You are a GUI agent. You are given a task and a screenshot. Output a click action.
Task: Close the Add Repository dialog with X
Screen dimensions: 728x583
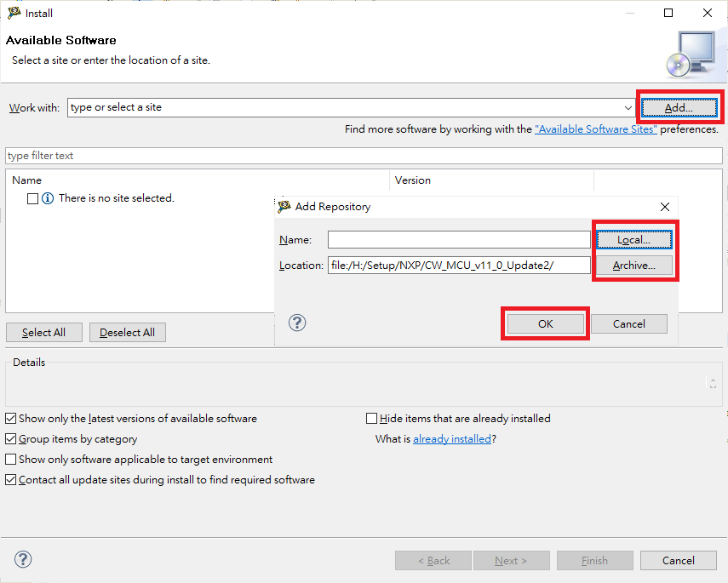click(665, 207)
